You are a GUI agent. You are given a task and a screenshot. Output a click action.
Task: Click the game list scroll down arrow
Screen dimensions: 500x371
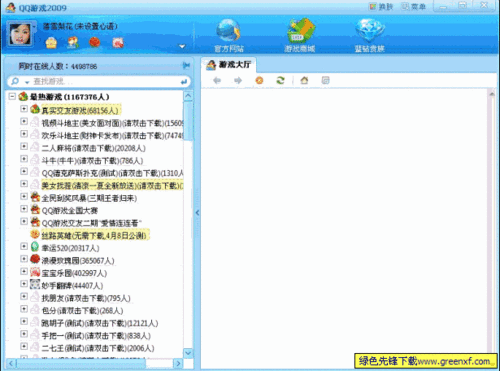point(188,353)
